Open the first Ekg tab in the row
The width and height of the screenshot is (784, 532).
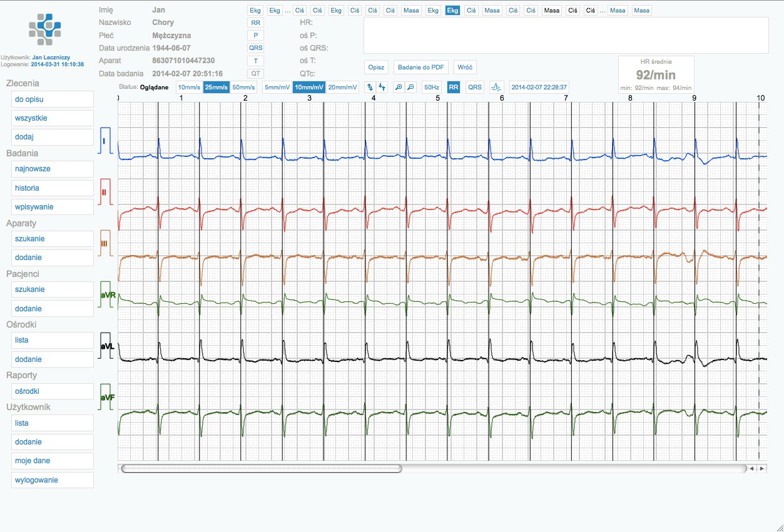255,11
